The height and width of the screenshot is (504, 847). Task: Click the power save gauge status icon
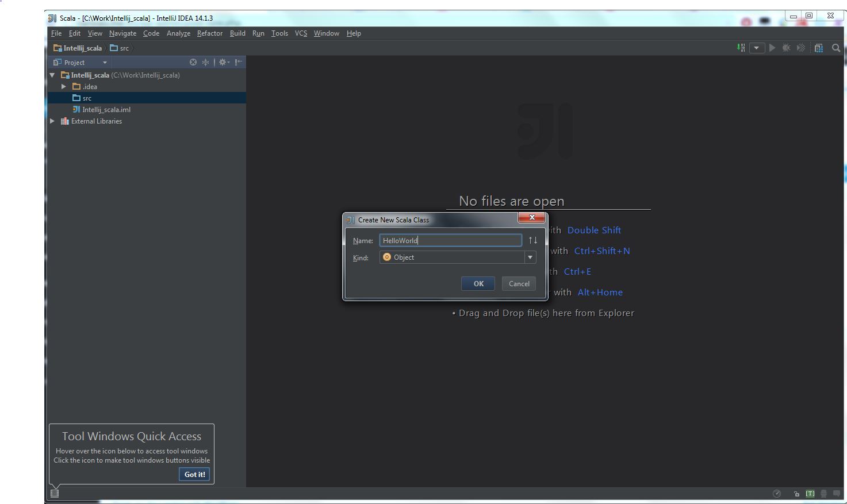(777, 494)
